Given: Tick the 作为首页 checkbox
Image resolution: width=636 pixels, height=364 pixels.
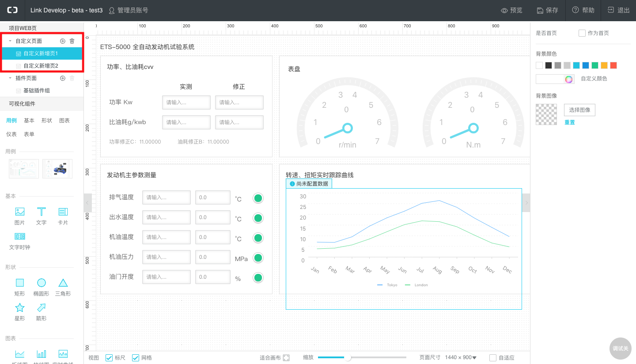Looking at the screenshot, I should (x=582, y=33).
